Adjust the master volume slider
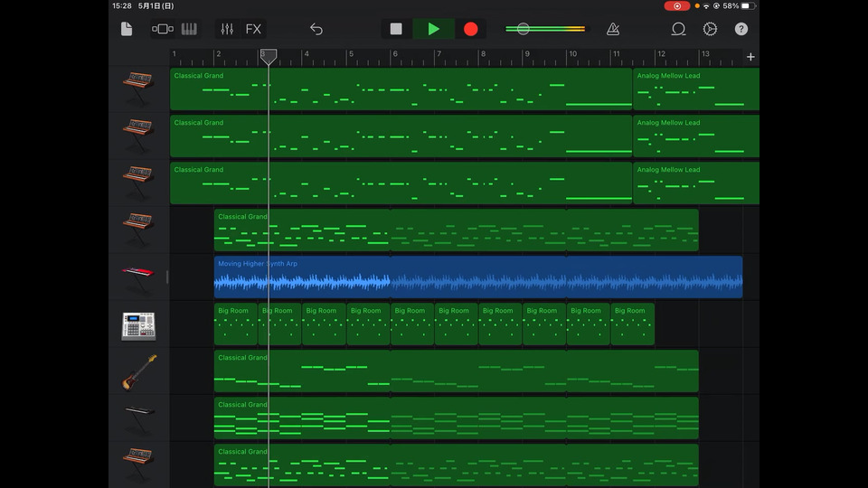 [x=524, y=29]
